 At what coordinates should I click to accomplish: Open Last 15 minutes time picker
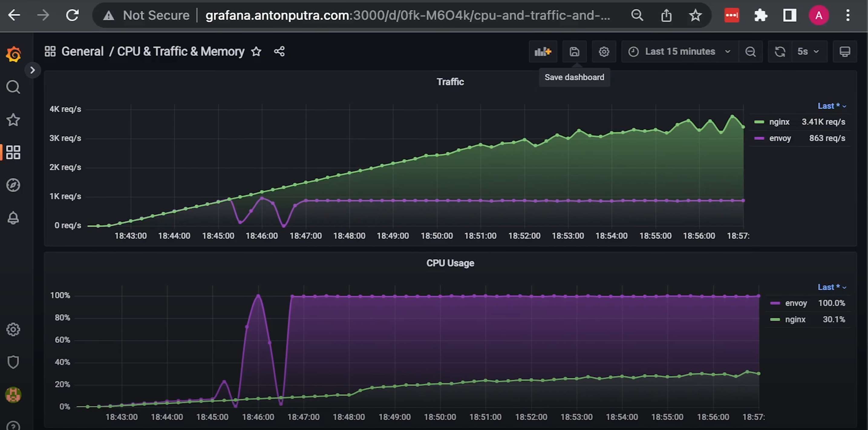pyautogui.click(x=680, y=51)
